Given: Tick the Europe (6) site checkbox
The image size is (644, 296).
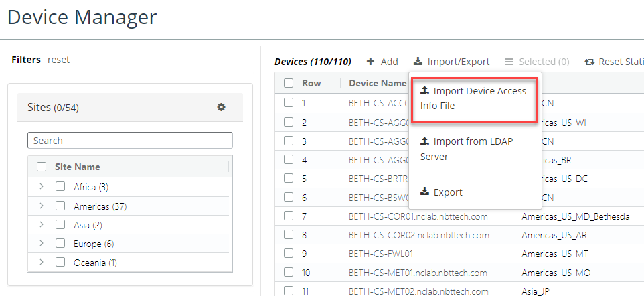Looking at the screenshot, I should pos(60,244).
